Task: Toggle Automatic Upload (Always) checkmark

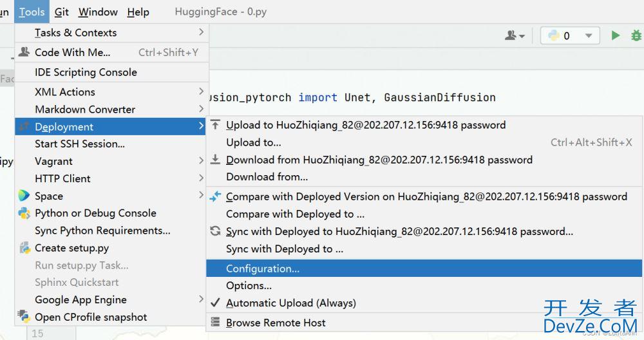Action: (215, 303)
